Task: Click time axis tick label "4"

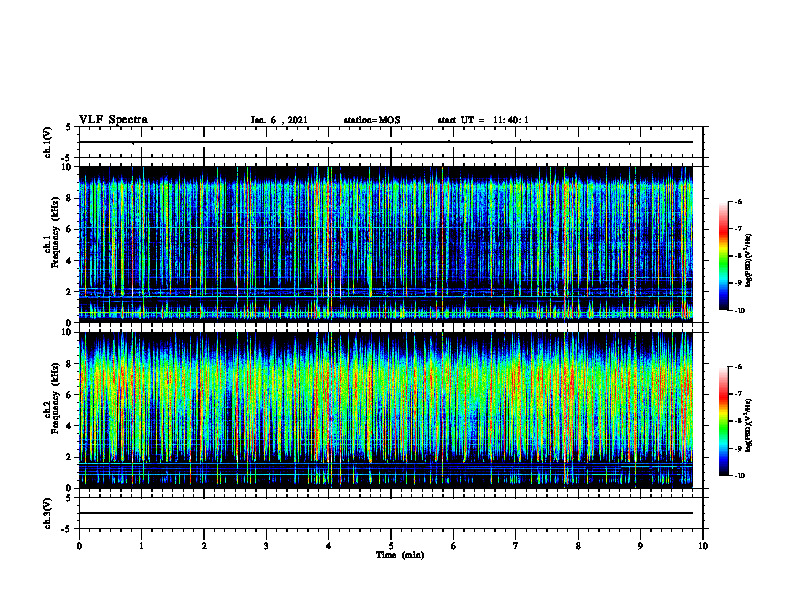Action: click(x=329, y=546)
